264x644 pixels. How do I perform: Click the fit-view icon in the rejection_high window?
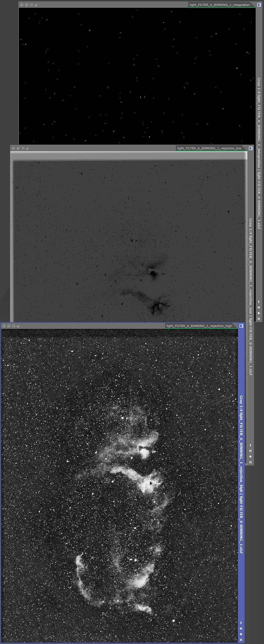13,326
